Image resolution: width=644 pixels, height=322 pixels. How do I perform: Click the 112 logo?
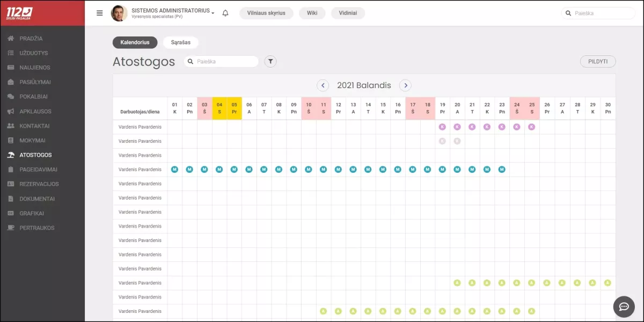[19, 13]
